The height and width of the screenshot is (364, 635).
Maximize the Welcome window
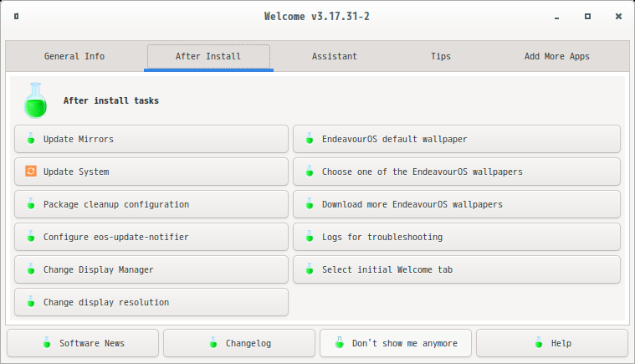587,16
